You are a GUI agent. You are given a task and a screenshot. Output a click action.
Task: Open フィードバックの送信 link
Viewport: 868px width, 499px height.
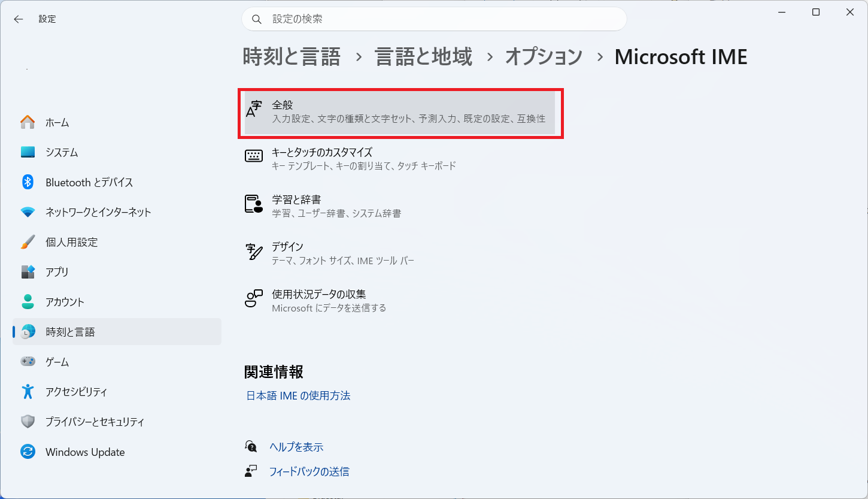pyautogui.click(x=309, y=471)
